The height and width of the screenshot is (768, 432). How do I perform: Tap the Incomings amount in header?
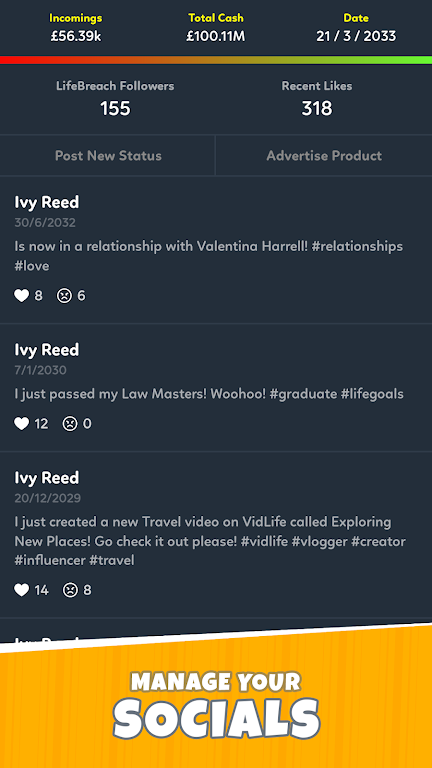pyautogui.click(x=76, y=36)
